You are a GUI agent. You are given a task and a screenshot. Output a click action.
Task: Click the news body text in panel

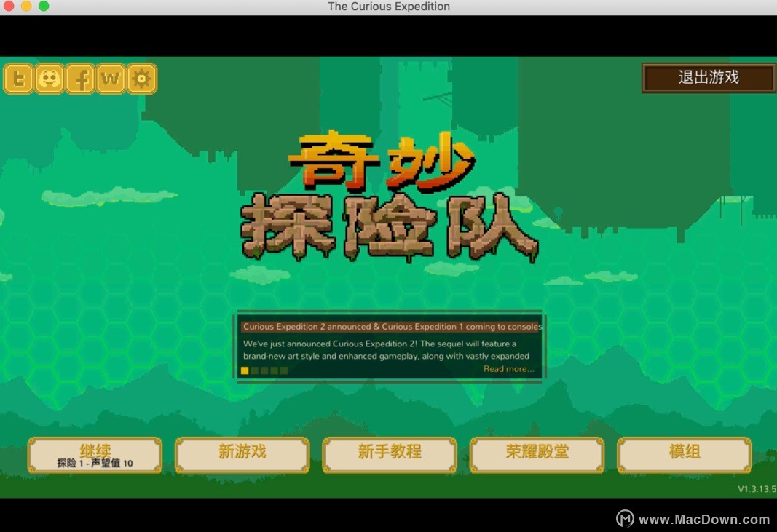tap(386, 350)
